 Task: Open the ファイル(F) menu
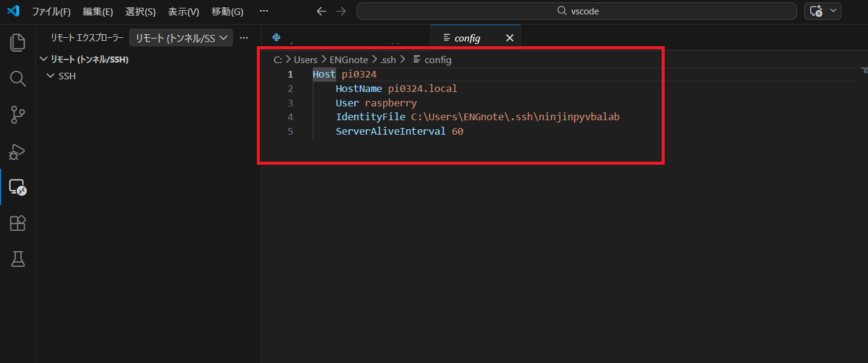(x=51, y=11)
